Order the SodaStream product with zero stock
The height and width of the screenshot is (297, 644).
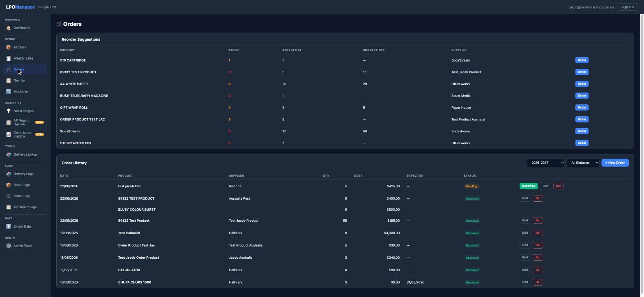[x=582, y=131]
